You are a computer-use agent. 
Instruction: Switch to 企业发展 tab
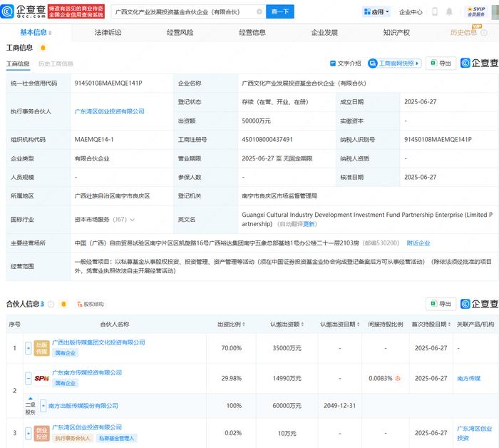click(x=324, y=33)
